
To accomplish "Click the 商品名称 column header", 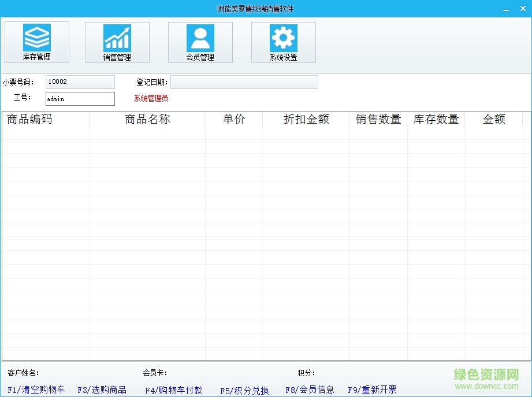I will pos(147,120).
